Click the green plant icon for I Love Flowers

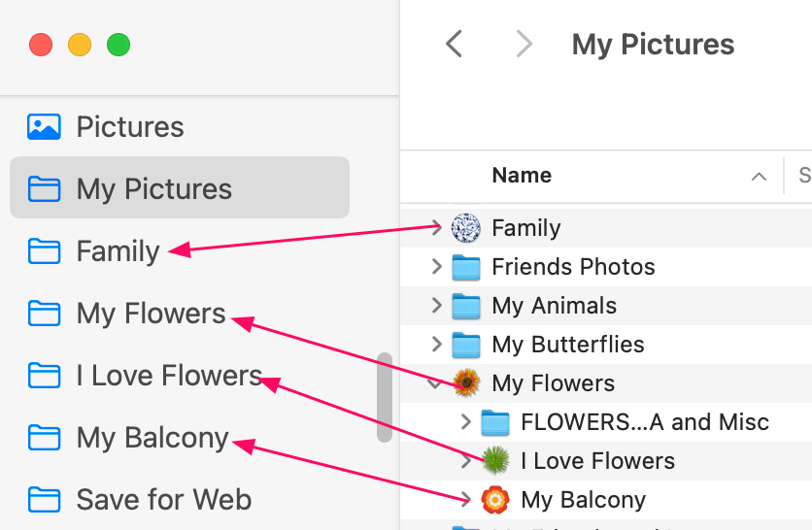tap(495, 461)
